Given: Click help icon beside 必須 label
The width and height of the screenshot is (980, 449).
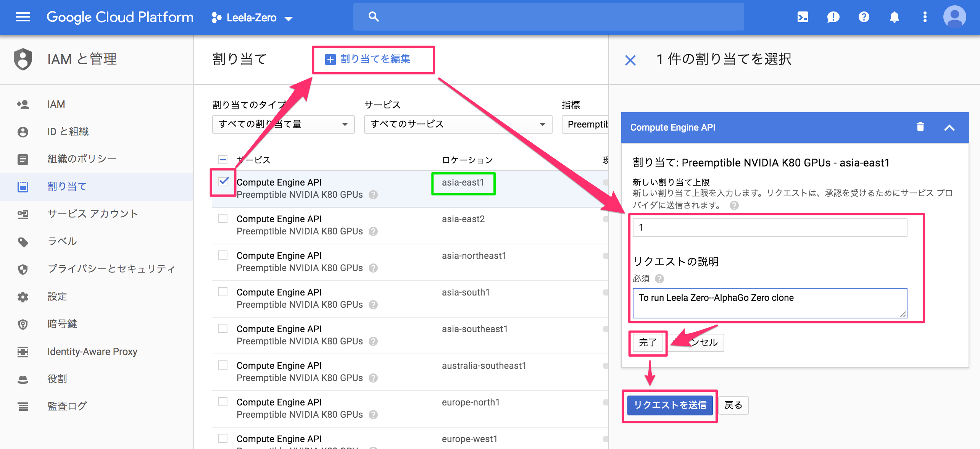Looking at the screenshot, I should [659, 279].
